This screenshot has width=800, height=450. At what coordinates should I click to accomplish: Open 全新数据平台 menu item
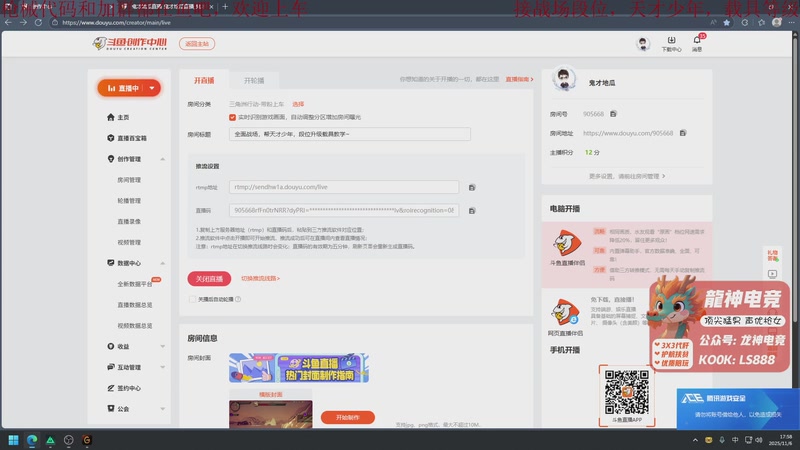click(135, 284)
